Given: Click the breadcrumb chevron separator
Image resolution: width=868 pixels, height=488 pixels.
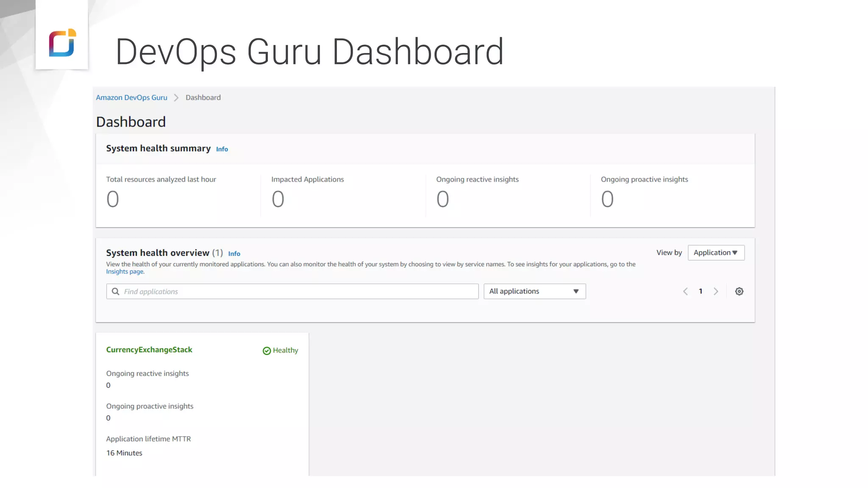Looking at the screenshot, I should (x=176, y=98).
